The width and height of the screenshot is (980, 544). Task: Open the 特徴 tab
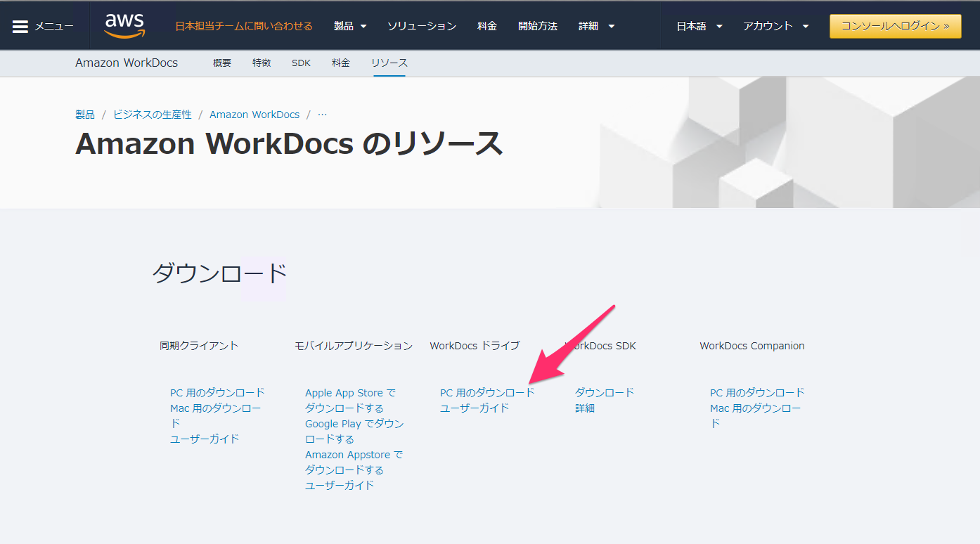click(262, 62)
